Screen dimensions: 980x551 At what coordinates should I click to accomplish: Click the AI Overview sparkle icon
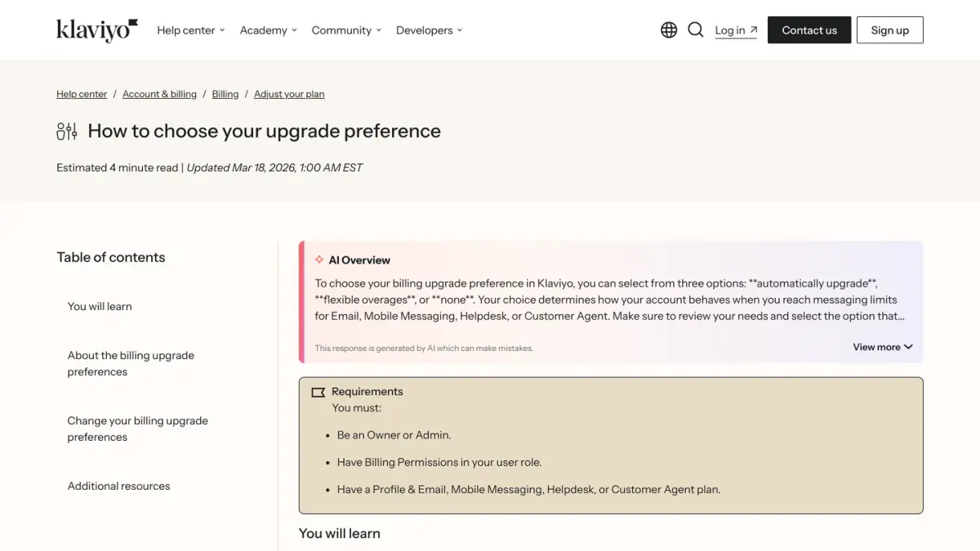click(x=319, y=260)
